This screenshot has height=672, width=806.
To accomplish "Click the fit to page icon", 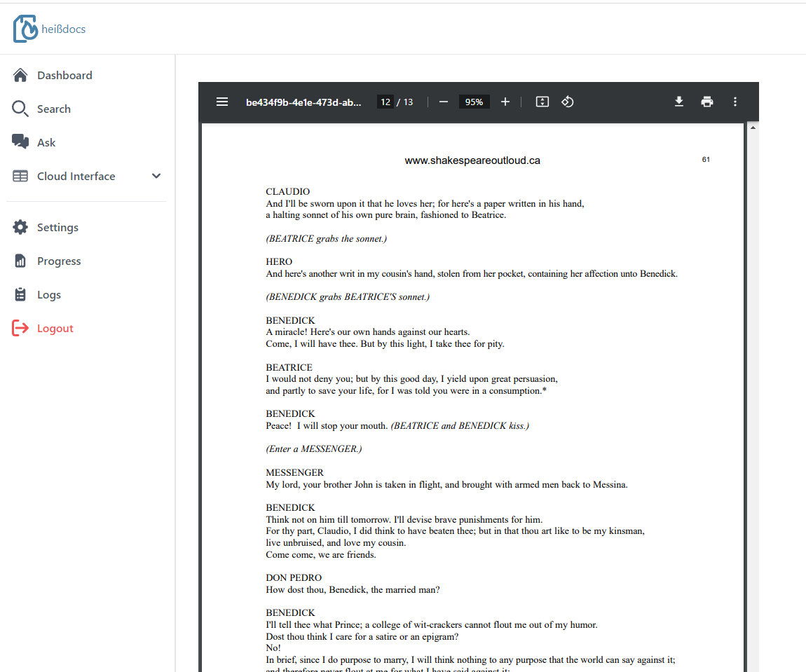I will click(542, 102).
